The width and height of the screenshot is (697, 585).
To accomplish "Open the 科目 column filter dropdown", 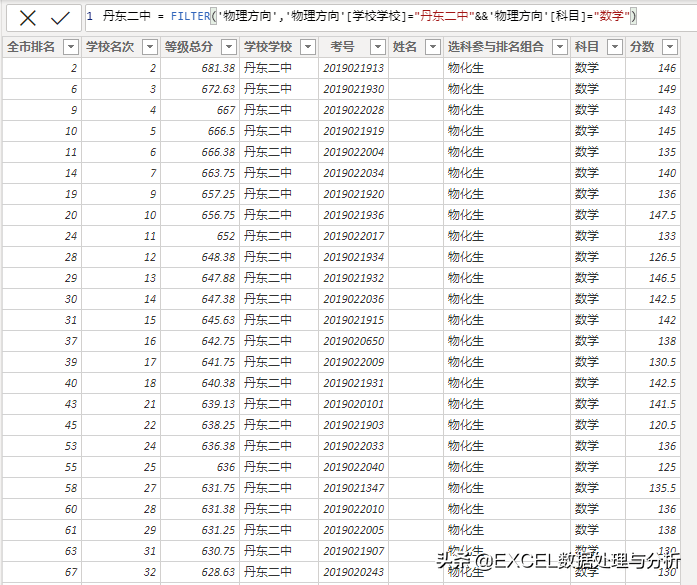I will pyautogui.click(x=615, y=47).
